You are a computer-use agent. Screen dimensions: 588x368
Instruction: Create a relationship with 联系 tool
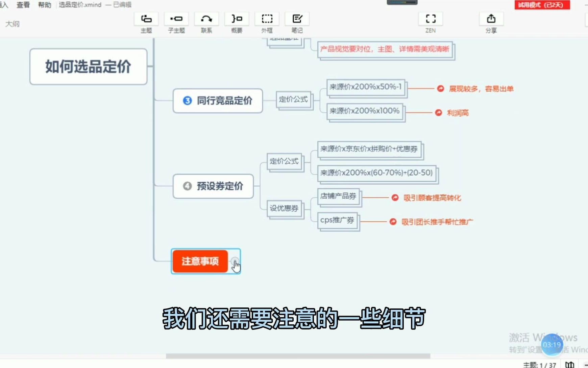pos(206,19)
